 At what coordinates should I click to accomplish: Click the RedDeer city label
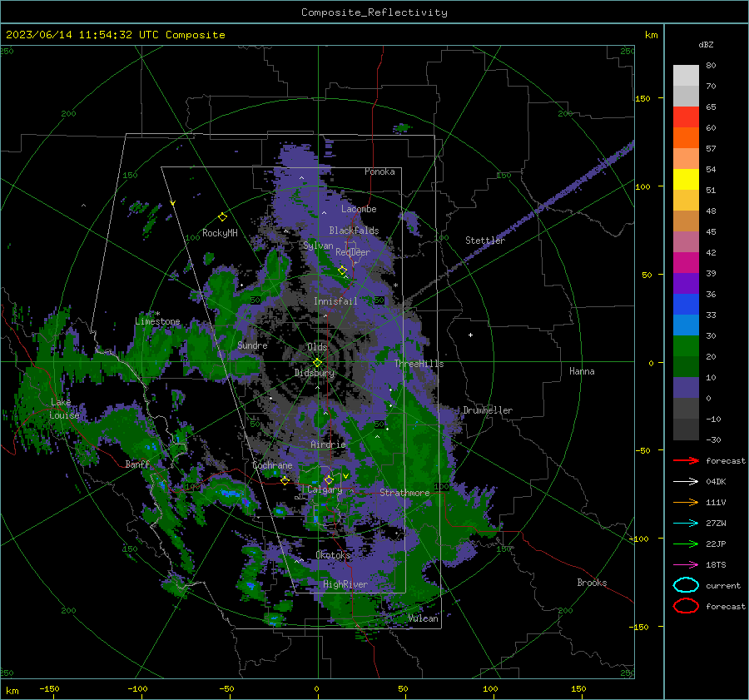point(353,252)
